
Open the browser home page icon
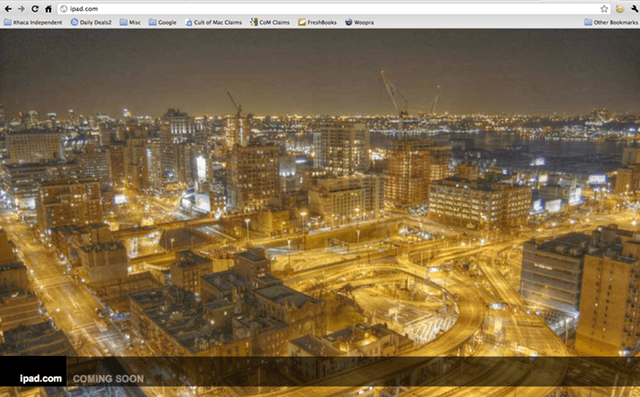point(49,9)
